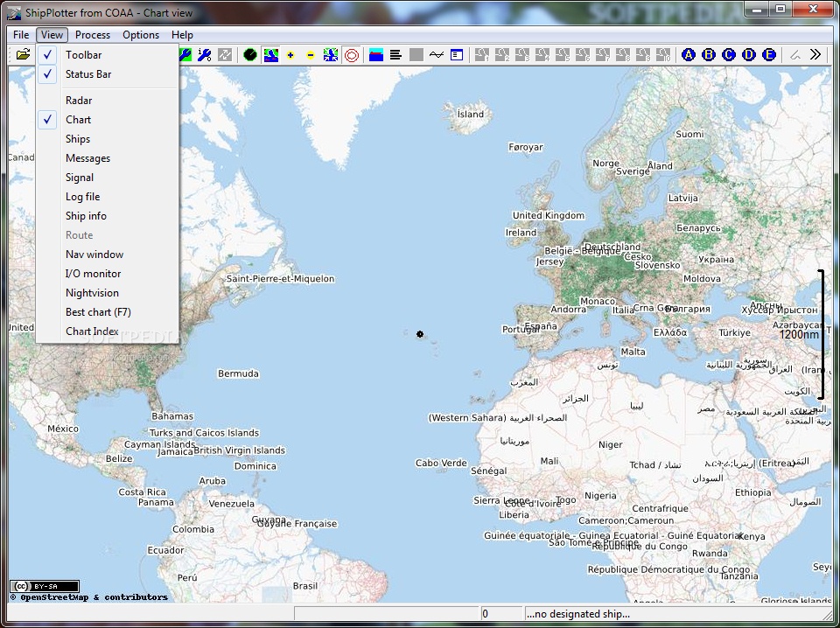Select Radar from the View menu
The height and width of the screenshot is (628, 840).
pyautogui.click(x=107, y=100)
